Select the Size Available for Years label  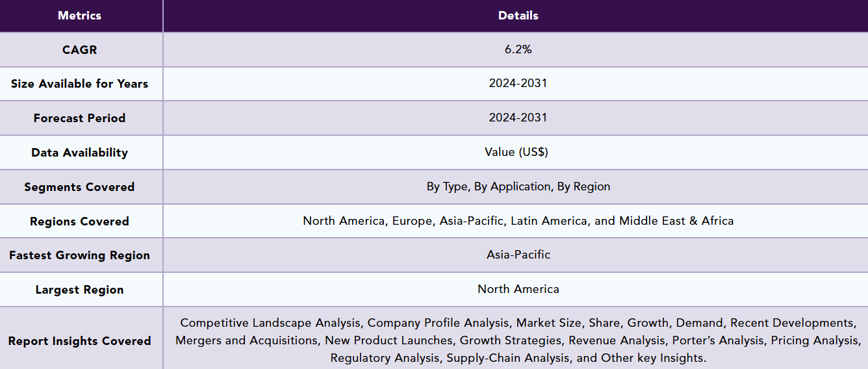(79, 84)
